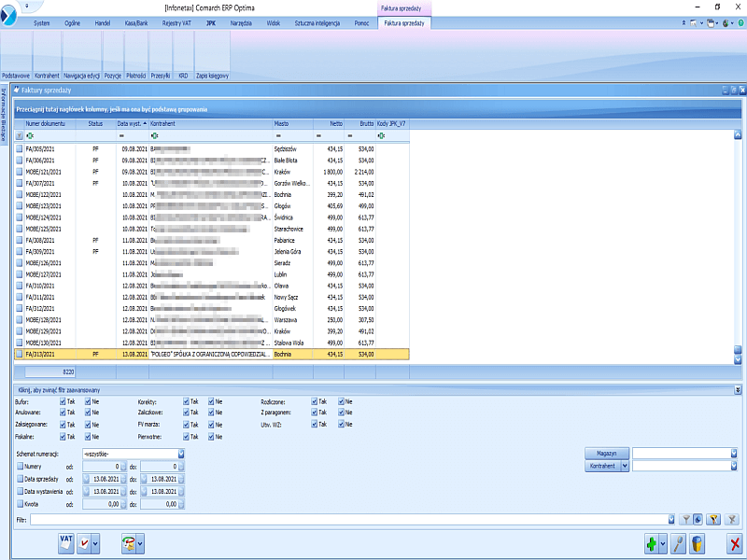Clear the filter with crossed funnel icon
The image size is (747, 560).
pyautogui.click(x=732, y=520)
